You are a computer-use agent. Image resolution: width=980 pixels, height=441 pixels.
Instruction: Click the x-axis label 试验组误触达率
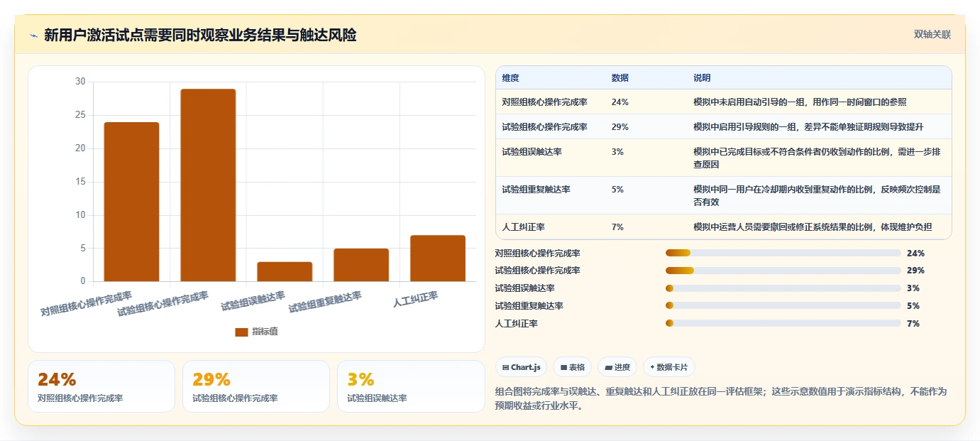(253, 301)
